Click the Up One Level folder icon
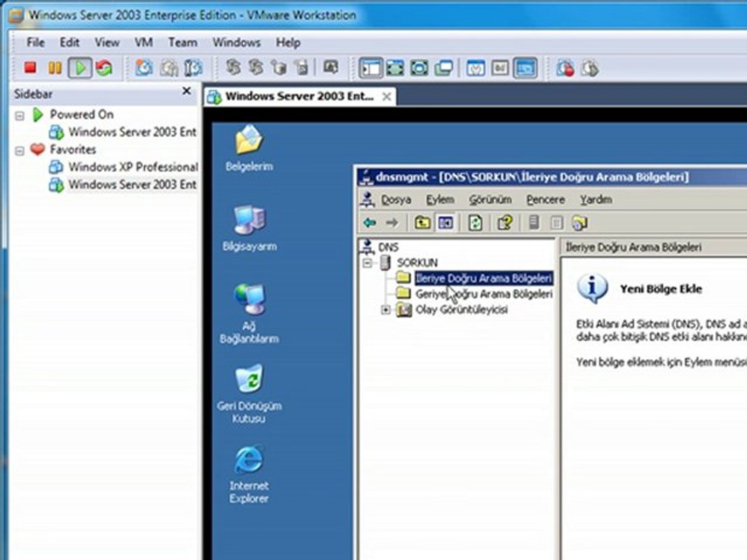 pos(422,223)
